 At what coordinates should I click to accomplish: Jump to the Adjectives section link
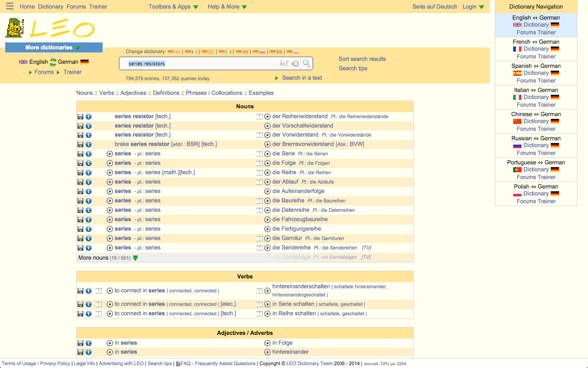[133, 93]
